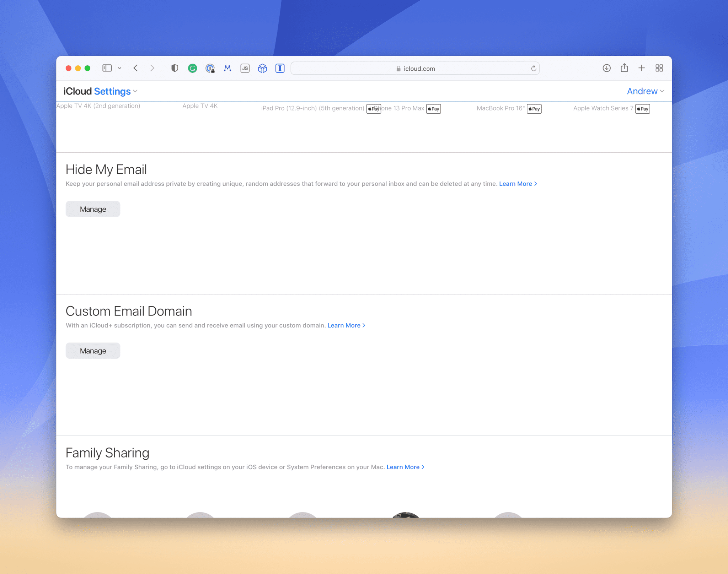Expand the sidebar options chevron
This screenshot has height=574, width=728.
coord(119,68)
